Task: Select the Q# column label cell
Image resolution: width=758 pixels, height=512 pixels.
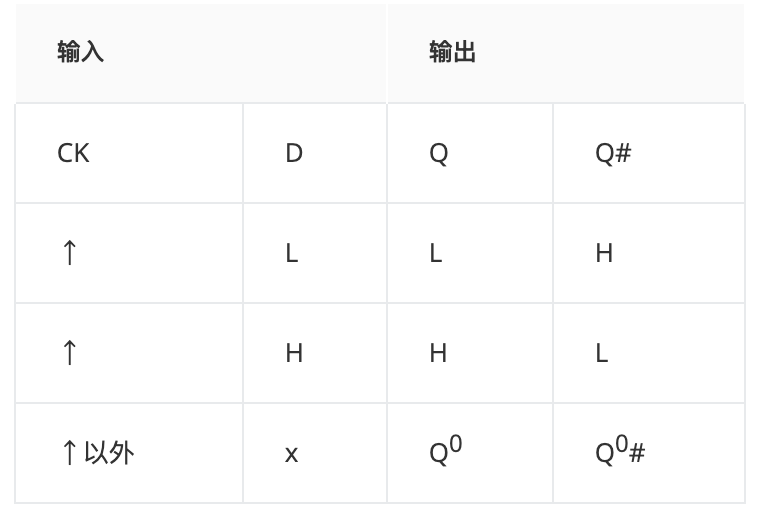Action: [x=649, y=153]
